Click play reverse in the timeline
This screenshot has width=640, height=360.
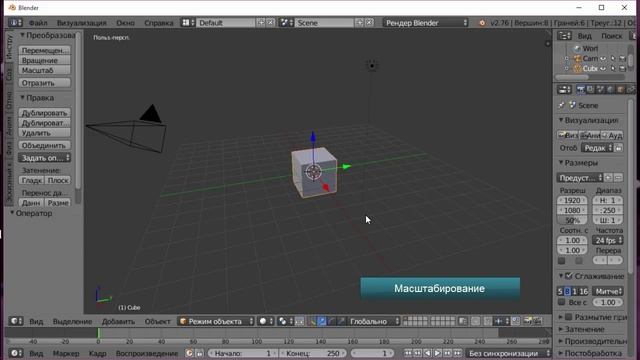(427, 353)
